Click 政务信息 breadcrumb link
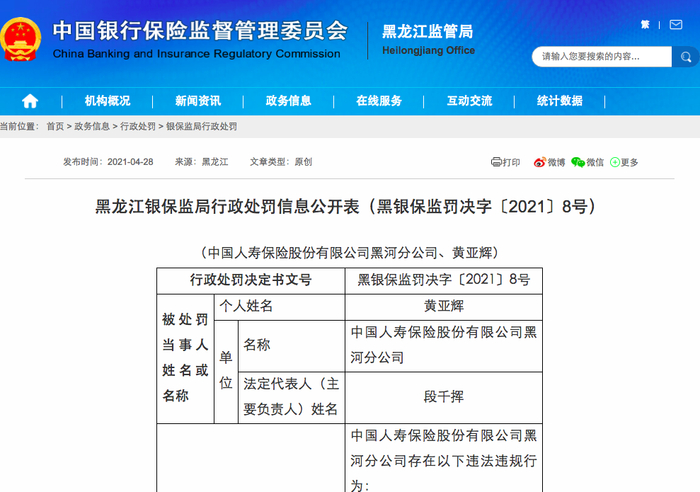 pos(92,126)
